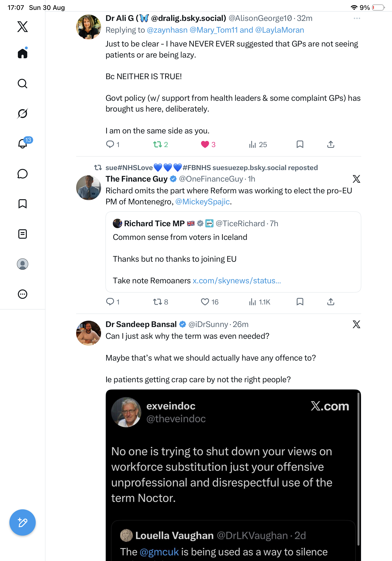Image resolution: width=392 pixels, height=561 pixels.
Task: Open Bookmarks in the sidebar
Action: click(x=23, y=203)
